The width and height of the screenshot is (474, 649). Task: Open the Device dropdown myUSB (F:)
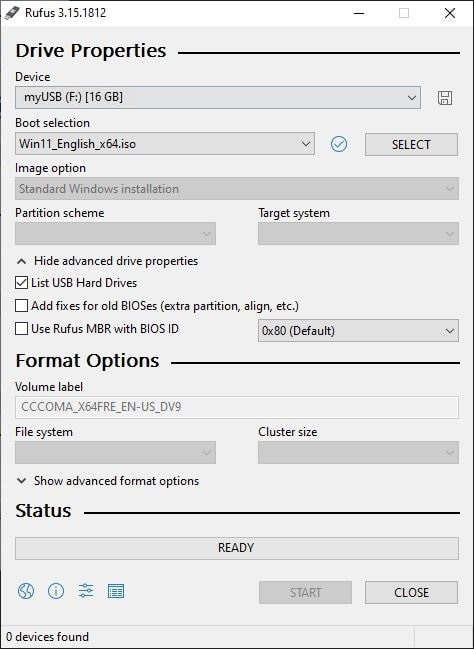coord(218,98)
